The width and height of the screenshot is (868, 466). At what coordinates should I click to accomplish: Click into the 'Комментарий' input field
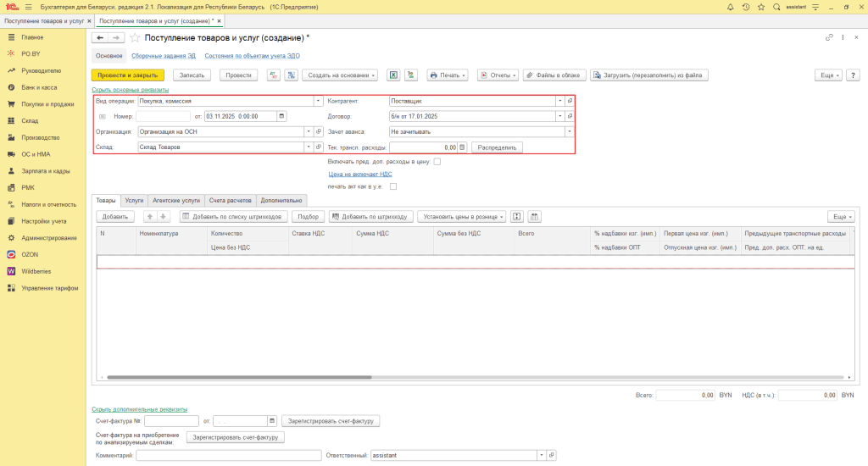(227, 455)
